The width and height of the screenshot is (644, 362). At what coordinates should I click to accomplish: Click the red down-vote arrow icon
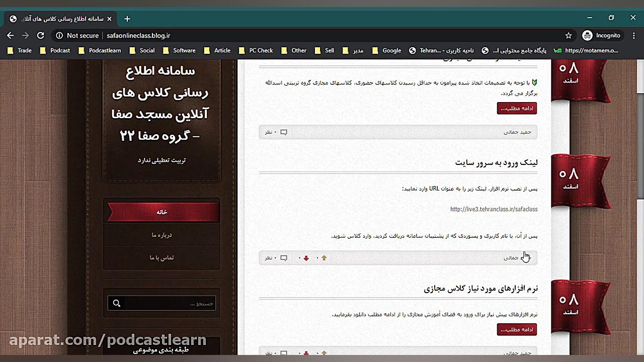306,257
